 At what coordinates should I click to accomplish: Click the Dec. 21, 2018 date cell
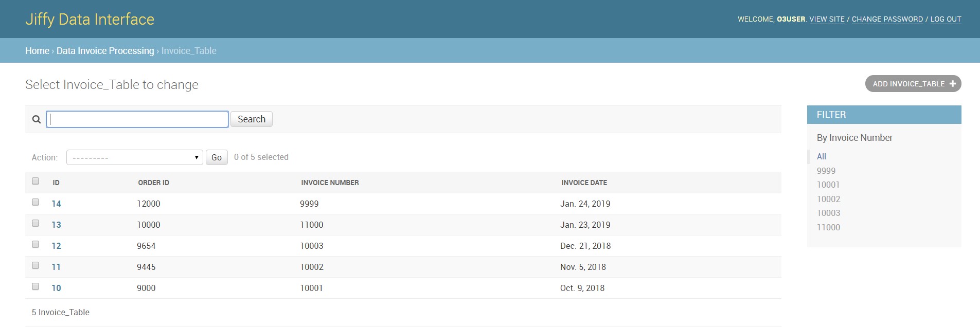click(x=585, y=246)
